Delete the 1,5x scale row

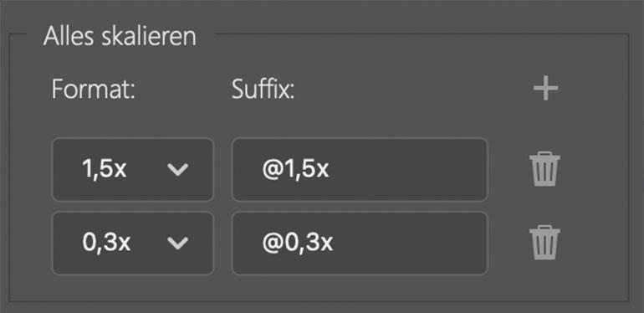pos(544,169)
